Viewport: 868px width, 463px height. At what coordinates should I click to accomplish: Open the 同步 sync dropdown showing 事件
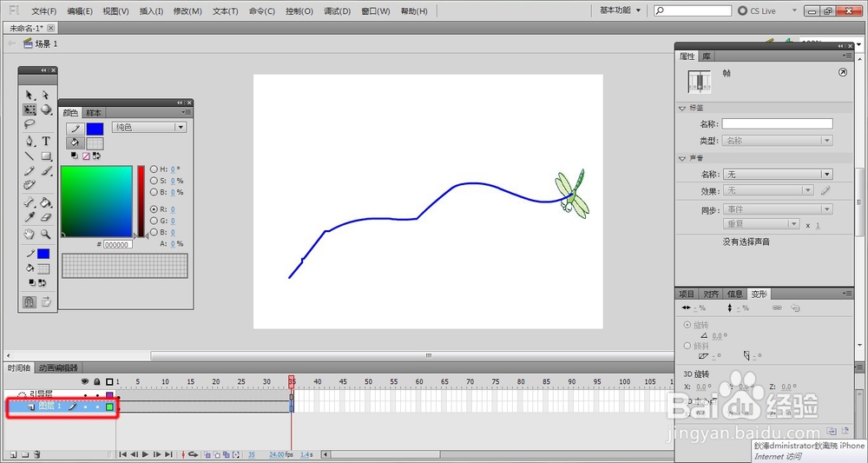coord(779,209)
